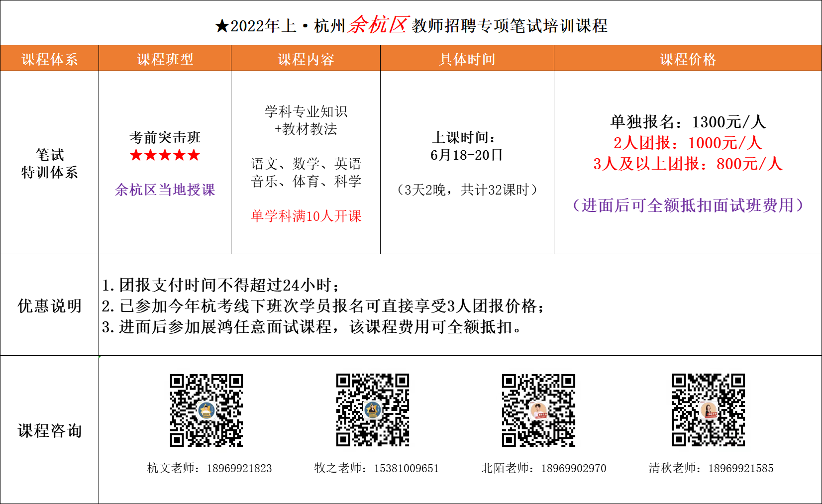Click 北陌老师 phone 18969902970
822x504 pixels.
click(544, 468)
